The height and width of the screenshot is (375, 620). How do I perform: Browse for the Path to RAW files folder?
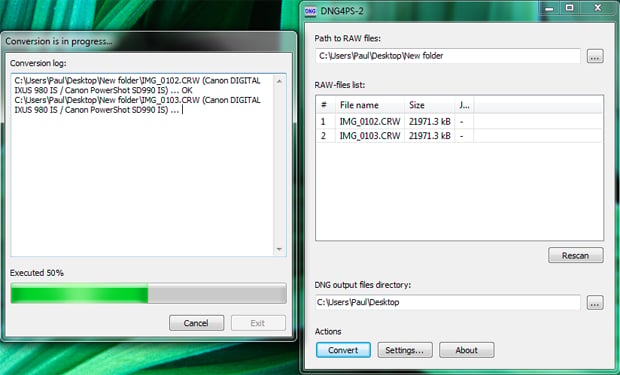[x=595, y=56]
